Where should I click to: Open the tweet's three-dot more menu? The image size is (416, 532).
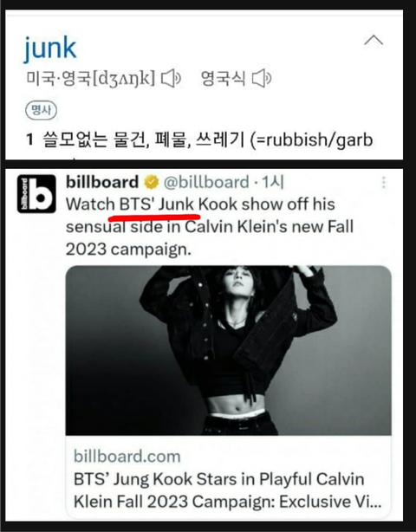pyautogui.click(x=384, y=183)
